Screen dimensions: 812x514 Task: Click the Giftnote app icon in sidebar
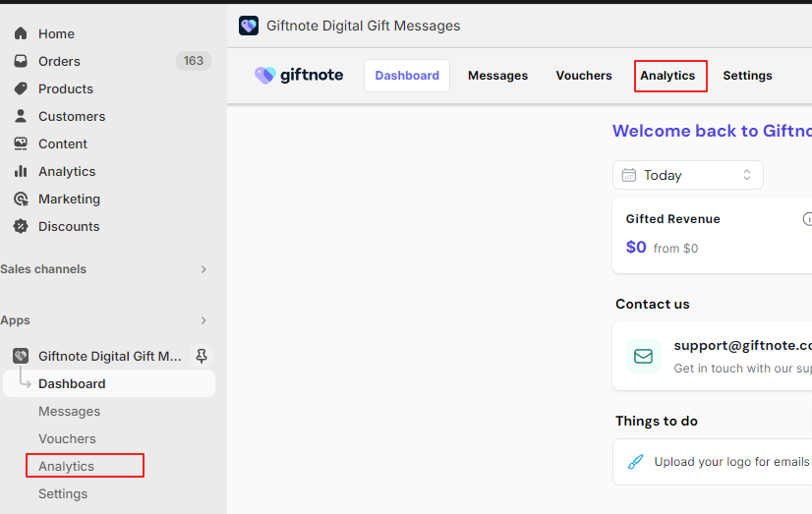(x=21, y=356)
